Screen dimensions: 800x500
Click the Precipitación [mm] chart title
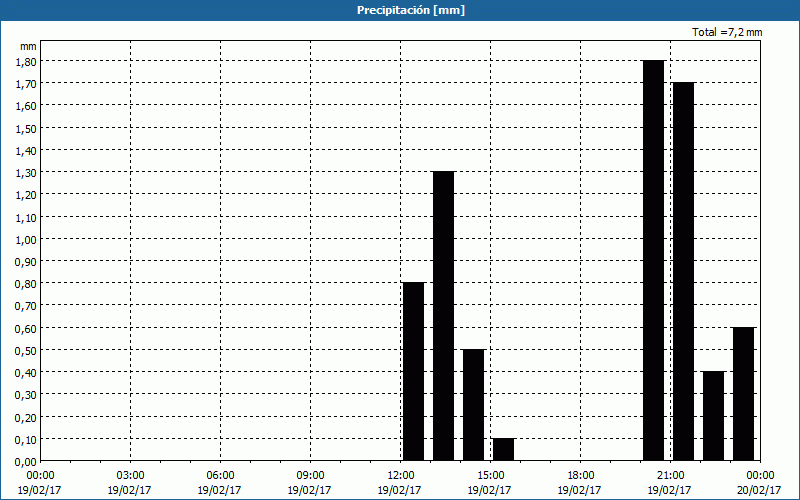point(411,10)
